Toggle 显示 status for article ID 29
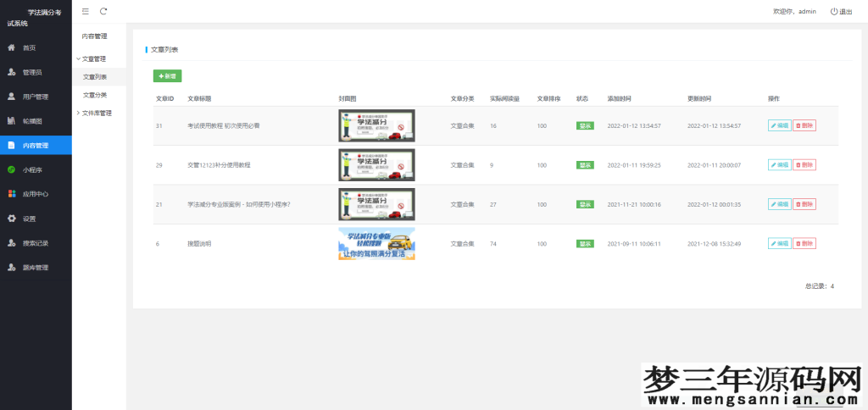The width and height of the screenshot is (868, 410). [585, 164]
